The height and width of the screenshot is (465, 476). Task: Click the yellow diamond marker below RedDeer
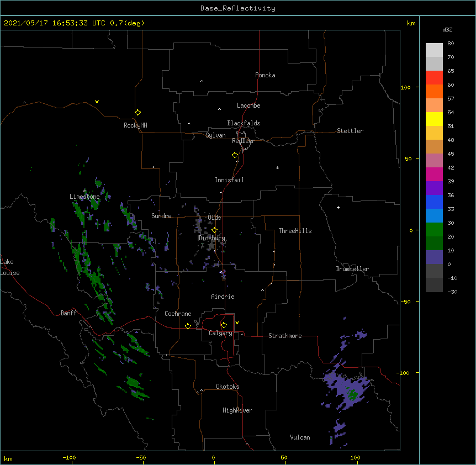[235, 155]
